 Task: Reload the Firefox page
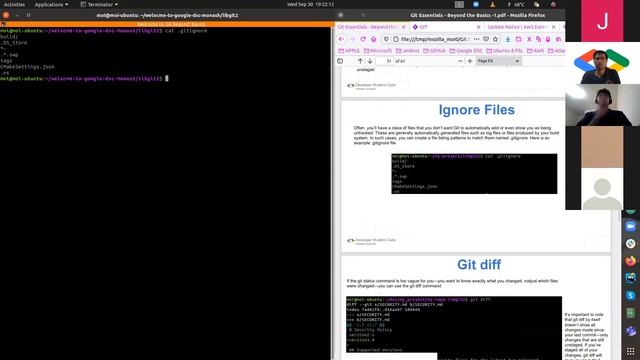tap(363, 39)
